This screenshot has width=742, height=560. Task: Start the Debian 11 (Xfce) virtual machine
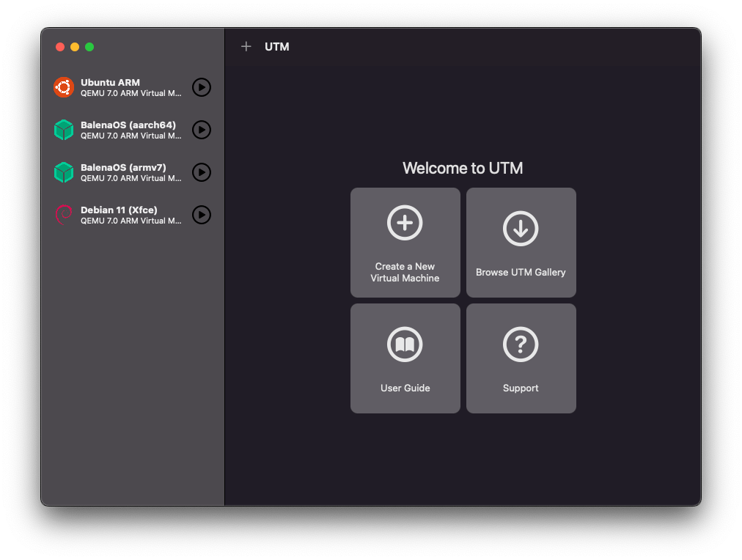[201, 215]
